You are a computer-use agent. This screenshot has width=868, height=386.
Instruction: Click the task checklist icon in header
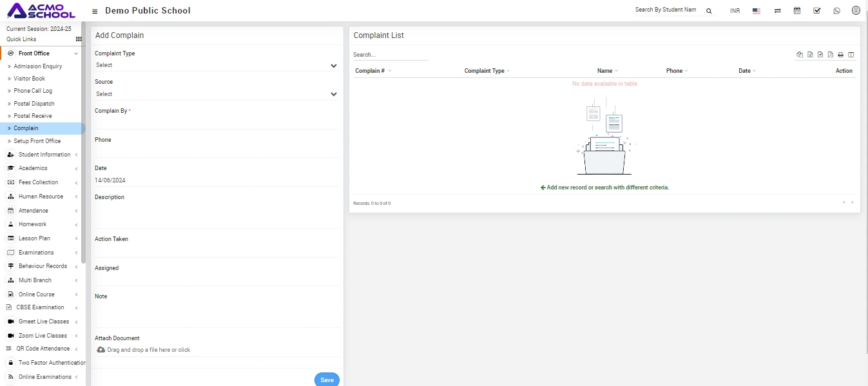click(817, 11)
